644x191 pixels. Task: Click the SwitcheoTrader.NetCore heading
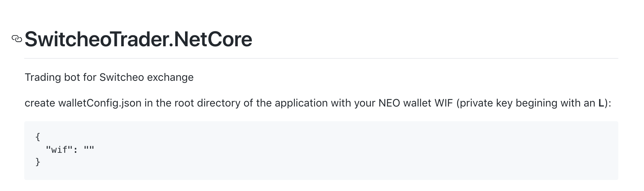pos(138,39)
